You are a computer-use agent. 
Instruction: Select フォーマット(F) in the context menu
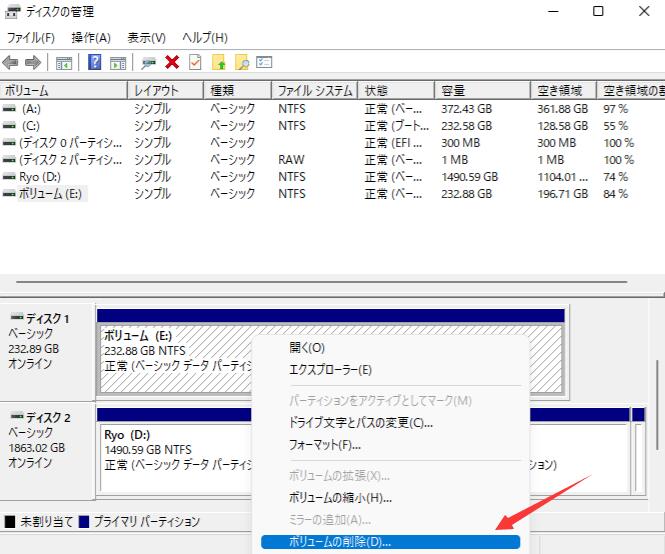click(325, 445)
